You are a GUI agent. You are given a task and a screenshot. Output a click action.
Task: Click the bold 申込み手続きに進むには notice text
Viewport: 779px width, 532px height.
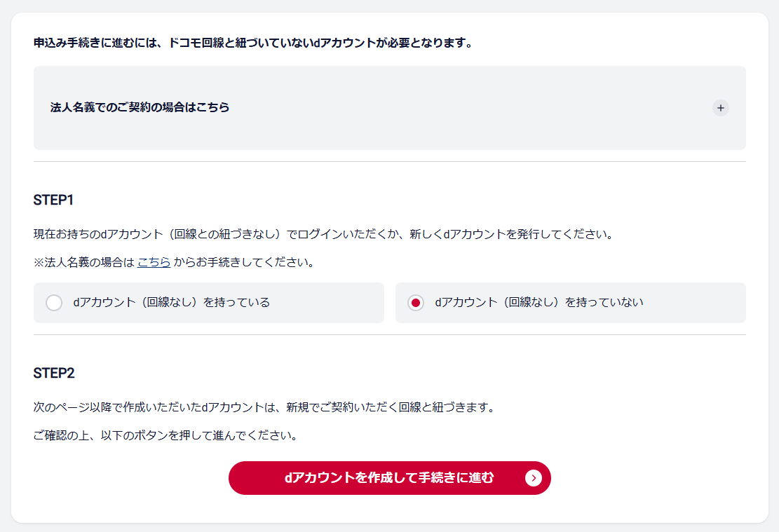tap(252, 43)
